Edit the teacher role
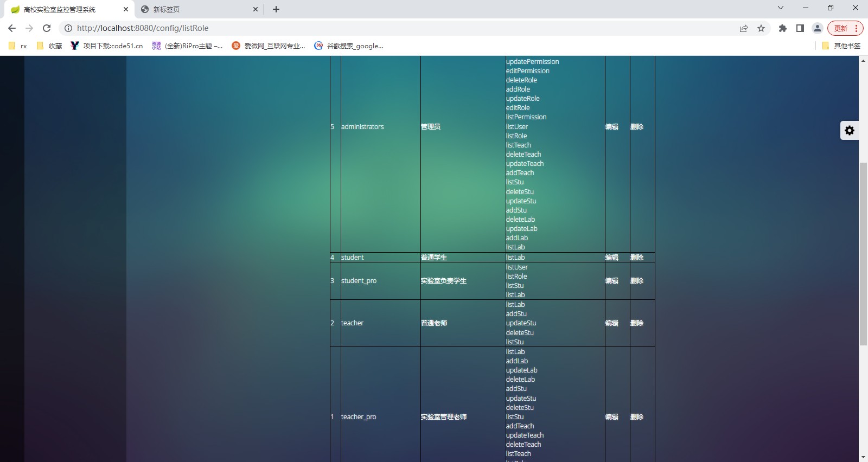Screen dimensions: 868x462 coord(612,323)
